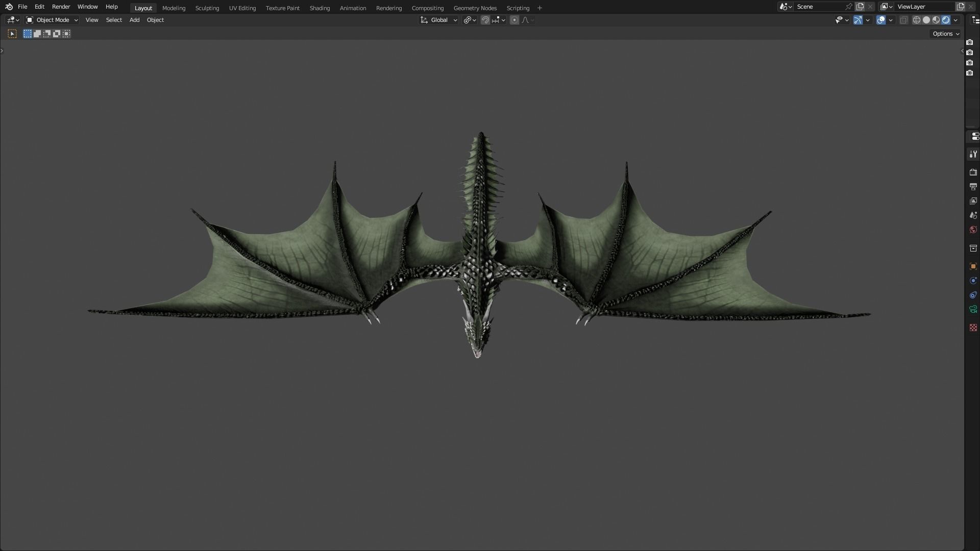The height and width of the screenshot is (551, 980).
Task: Open the viewport Select menu
Action: pyautogui.click(x=114, y=20)
